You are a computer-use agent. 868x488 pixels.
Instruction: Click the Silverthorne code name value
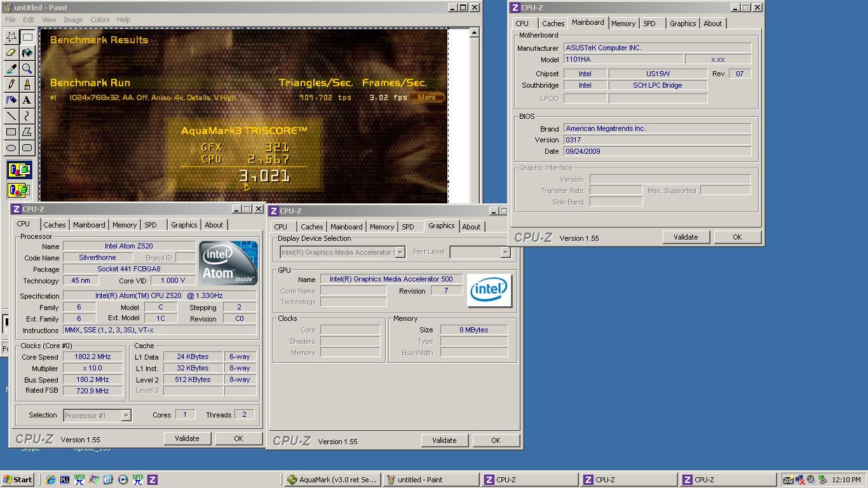click(x=98, y=258)
